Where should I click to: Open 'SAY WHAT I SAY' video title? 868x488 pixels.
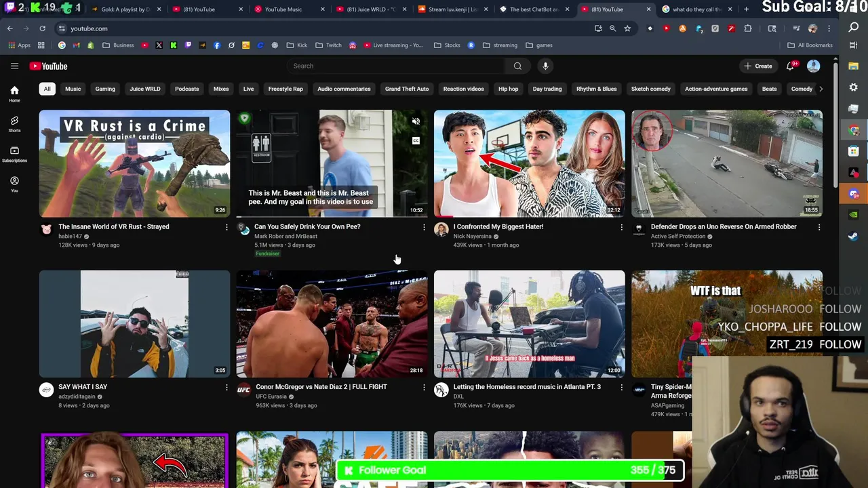pos(83,386)
